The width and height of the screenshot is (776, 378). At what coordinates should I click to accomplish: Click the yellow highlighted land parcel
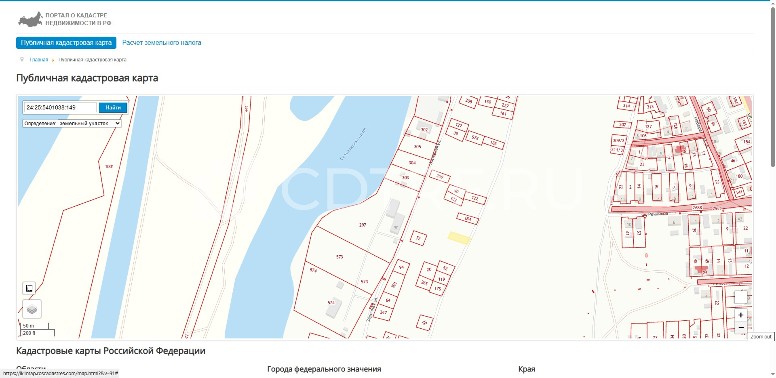click(459, 237)
